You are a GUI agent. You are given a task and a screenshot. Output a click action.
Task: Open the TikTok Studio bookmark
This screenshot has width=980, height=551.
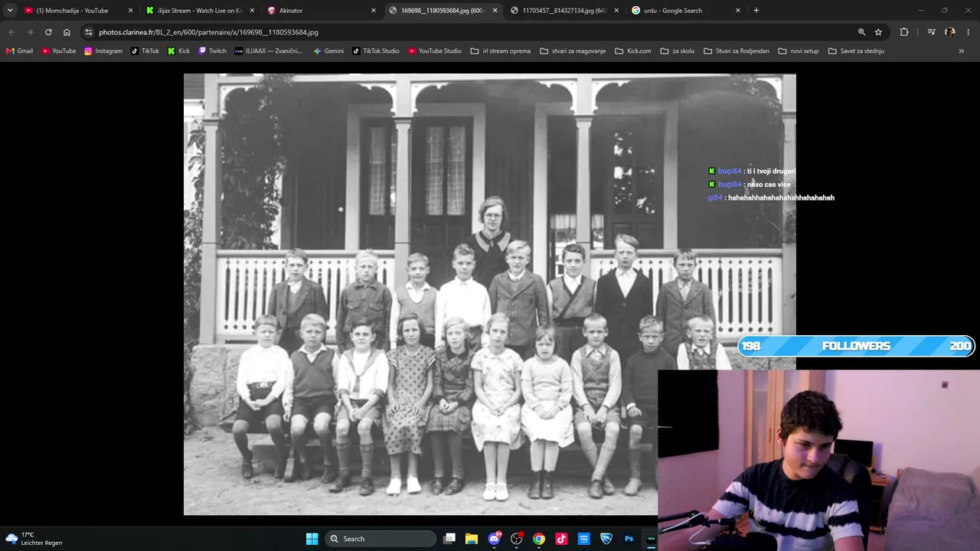click(x=376, y=51)
